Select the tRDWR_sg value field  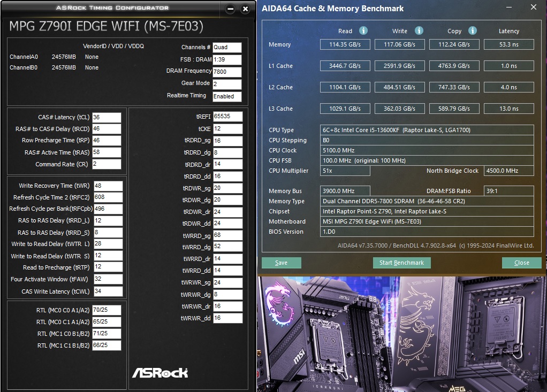pyautogui.click(x=227, y=188)
